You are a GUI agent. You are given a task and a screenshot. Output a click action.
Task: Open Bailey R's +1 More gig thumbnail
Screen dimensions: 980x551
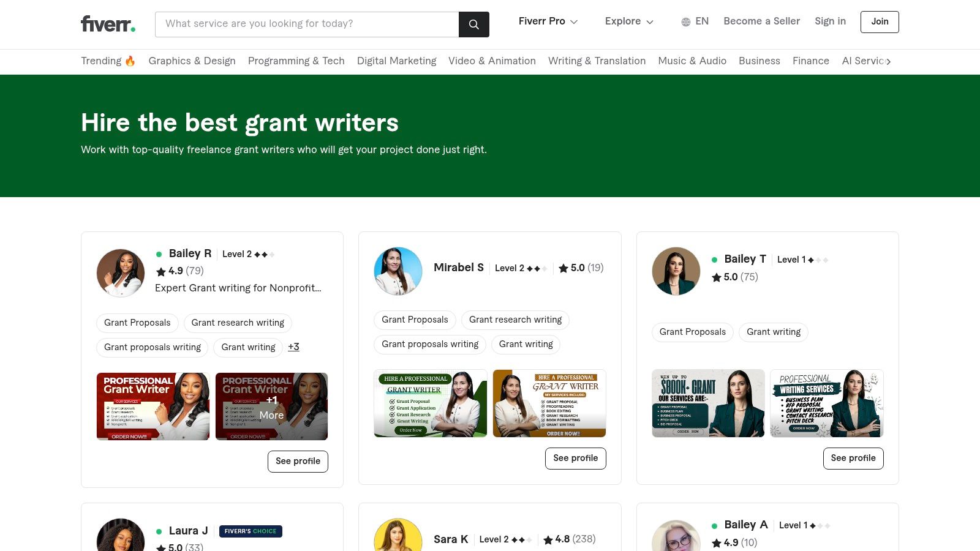point(271,407)
